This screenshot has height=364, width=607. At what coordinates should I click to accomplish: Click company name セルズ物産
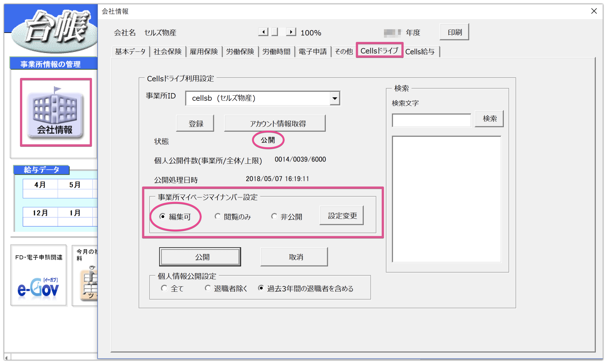click(x=160, y=33)
